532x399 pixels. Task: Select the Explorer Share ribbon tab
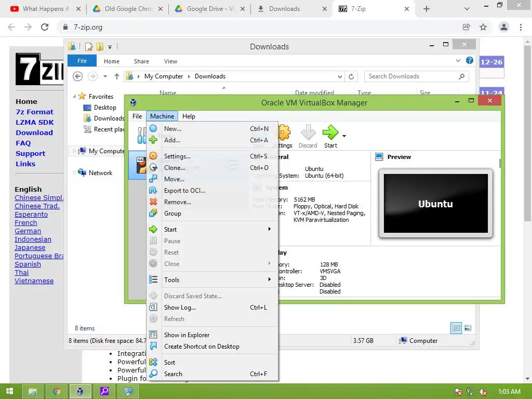coord(141,61)
